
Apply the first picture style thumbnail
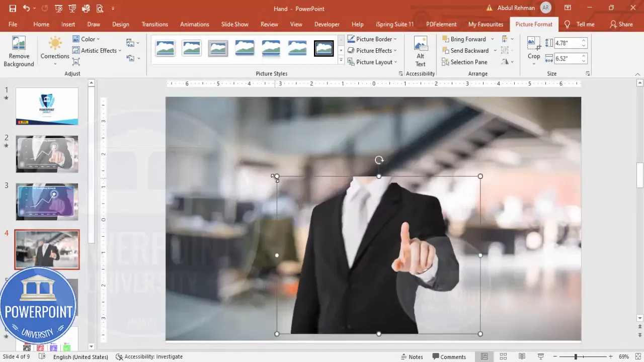(166, 48)
